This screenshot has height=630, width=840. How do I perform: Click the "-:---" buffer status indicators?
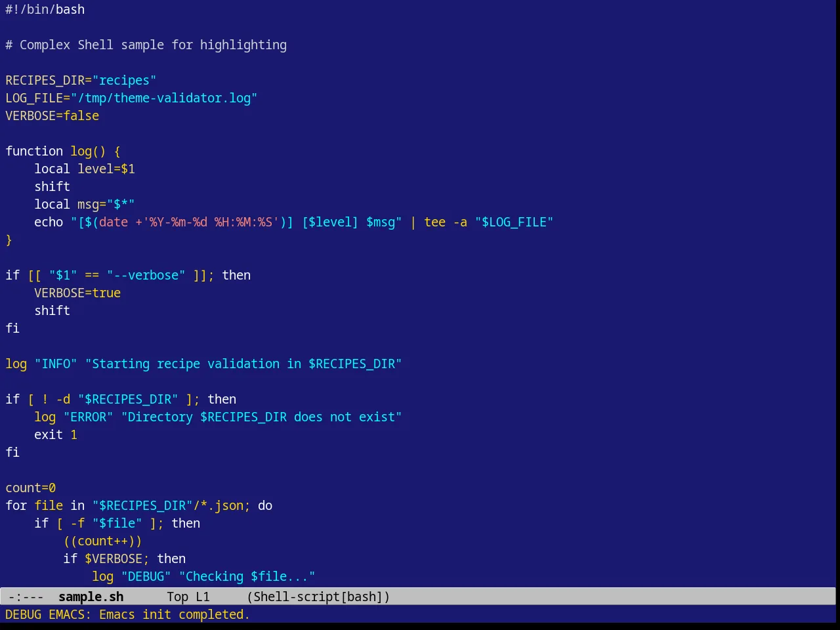coord(26,597)
